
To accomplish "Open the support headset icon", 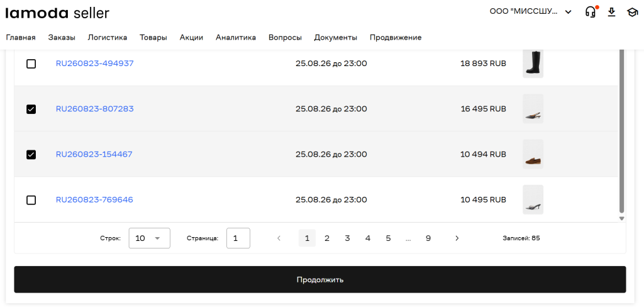I will coord(590,12).
